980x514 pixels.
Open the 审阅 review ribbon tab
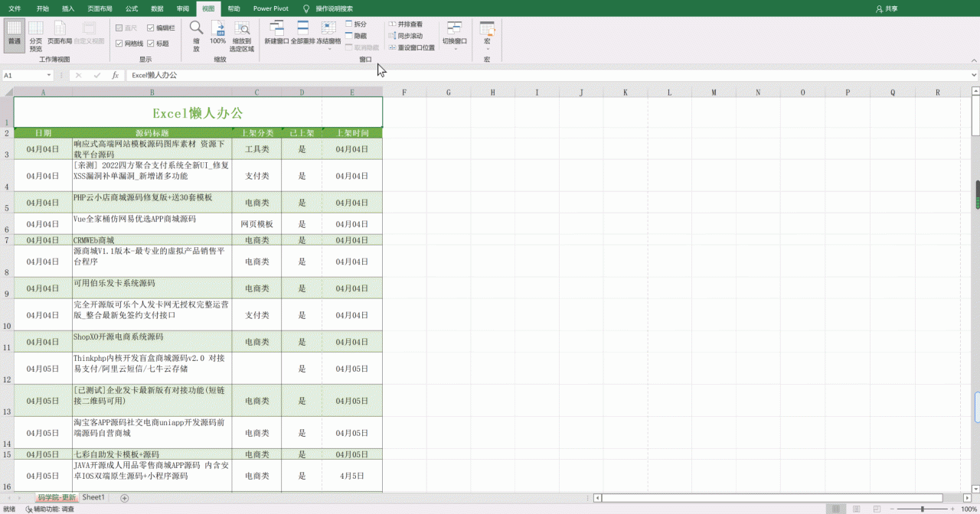pyautogui.click(x=182, y=8)
